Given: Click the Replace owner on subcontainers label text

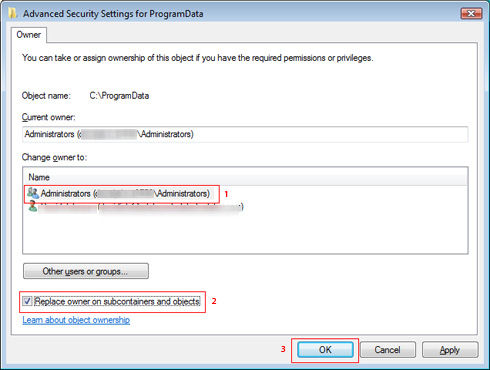Looking at the screenshot, I should [117, 301].
